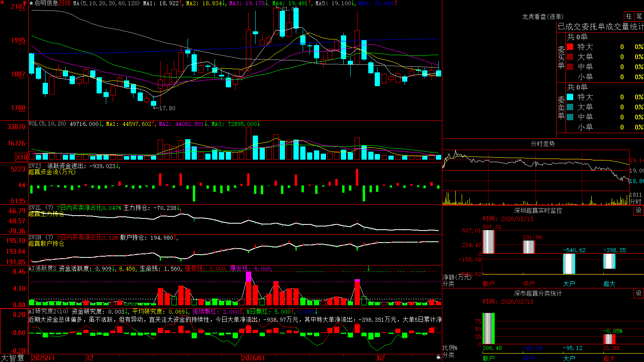Select 中户 bar showing 331.96
Image resolution: width=644 pixels, height=362 pixels.
[529, 247]
